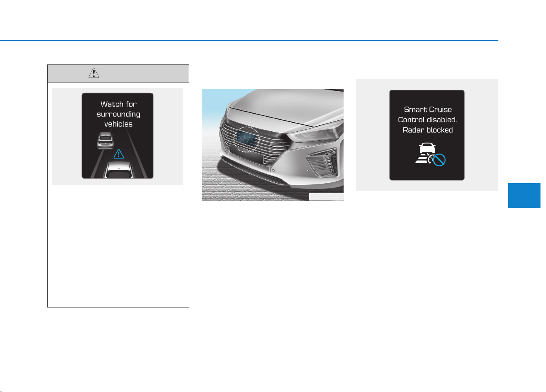Click the car front grille photo

[x=273, y=145]
